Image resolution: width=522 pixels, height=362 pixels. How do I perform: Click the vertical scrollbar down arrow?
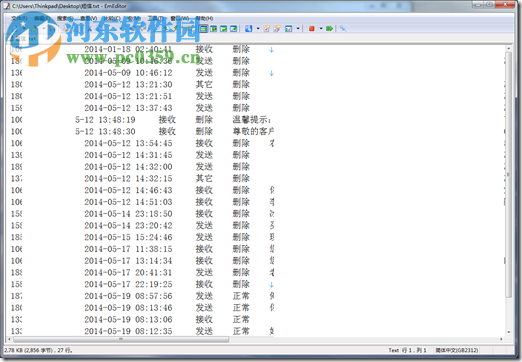tap(509, 332)
